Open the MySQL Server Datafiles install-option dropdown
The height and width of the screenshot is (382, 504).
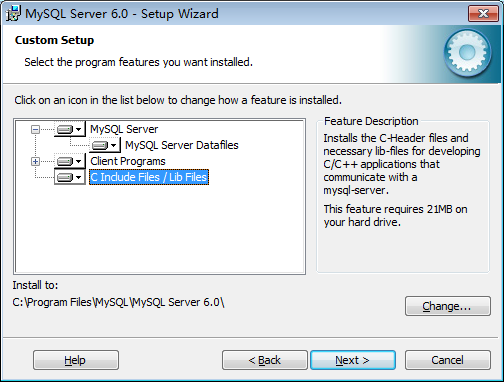pyautogui.click(x=113, y=145)
